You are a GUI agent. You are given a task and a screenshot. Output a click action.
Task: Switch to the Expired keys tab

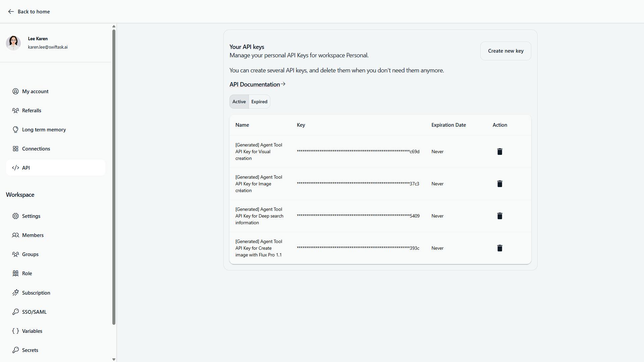coord(259,102)
